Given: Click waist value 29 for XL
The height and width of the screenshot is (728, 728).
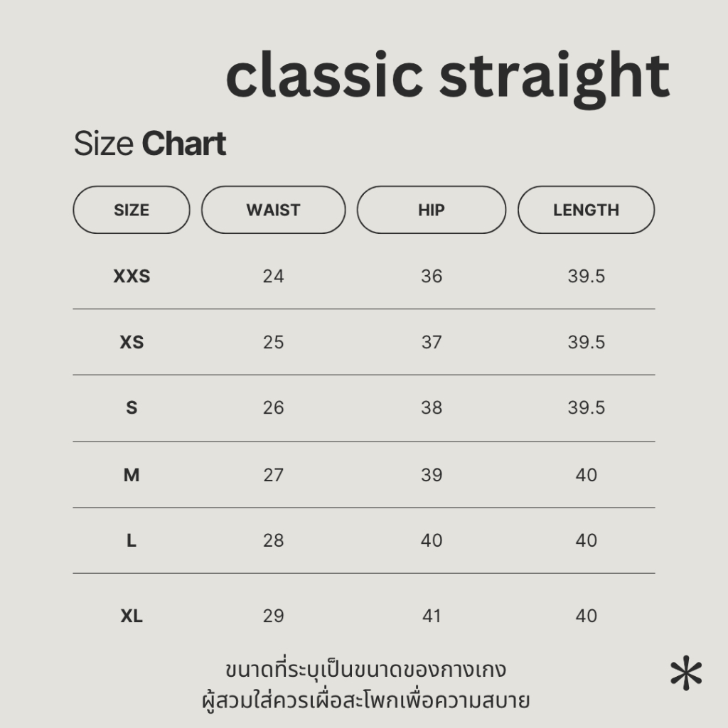Looking at the screenshot, I should (x=274, y=616).
